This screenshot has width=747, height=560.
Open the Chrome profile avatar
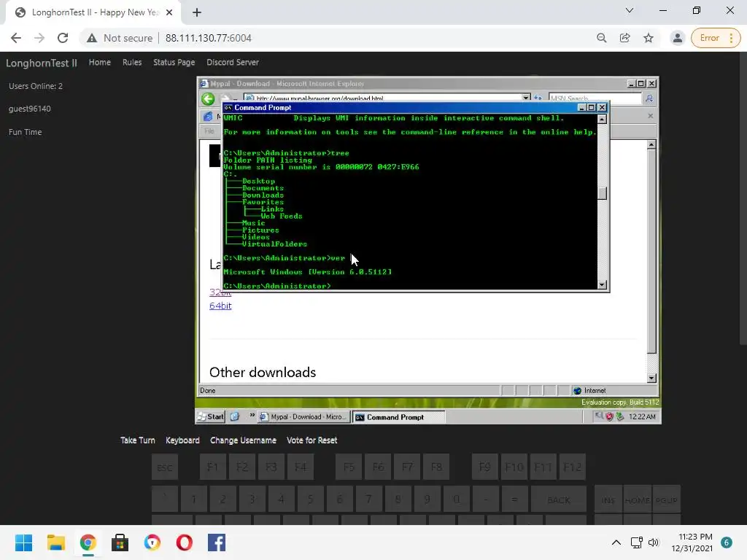coord(677,38)
